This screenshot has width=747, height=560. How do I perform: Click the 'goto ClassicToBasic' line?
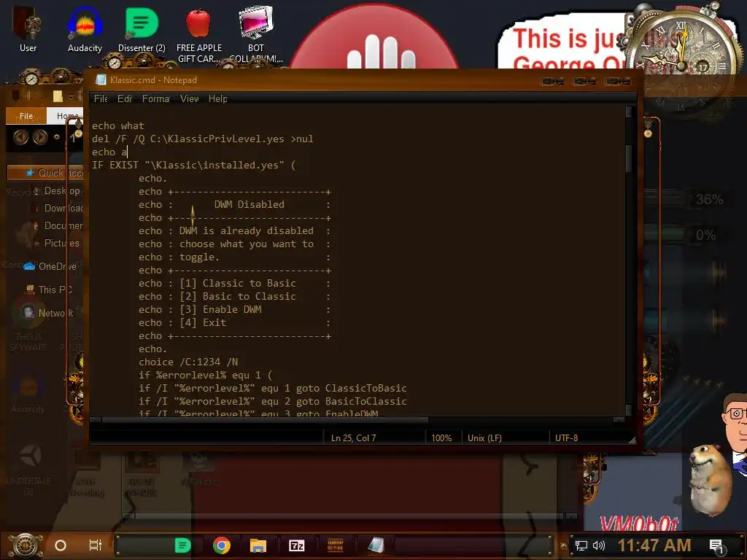point(273,389)
